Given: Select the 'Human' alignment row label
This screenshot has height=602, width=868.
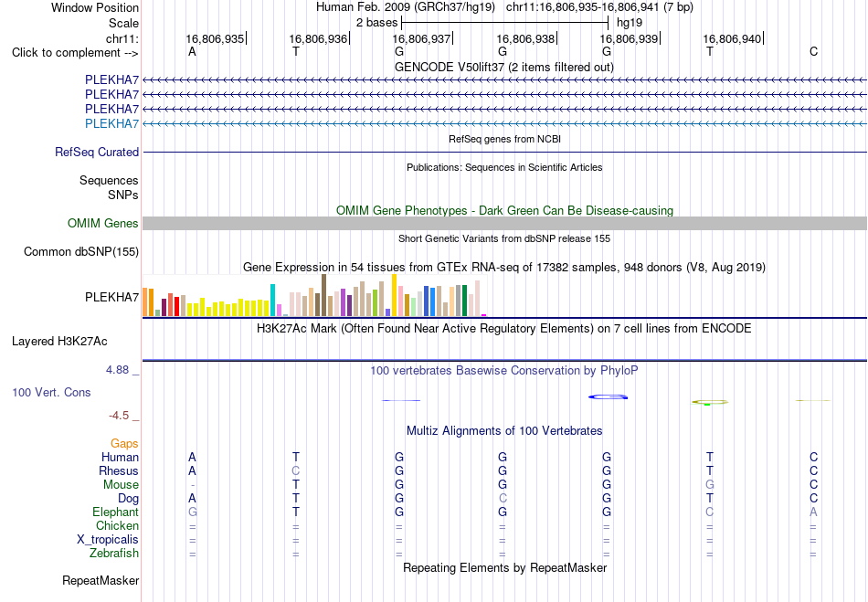Looking at the screenshot, I should pos(120,457).
